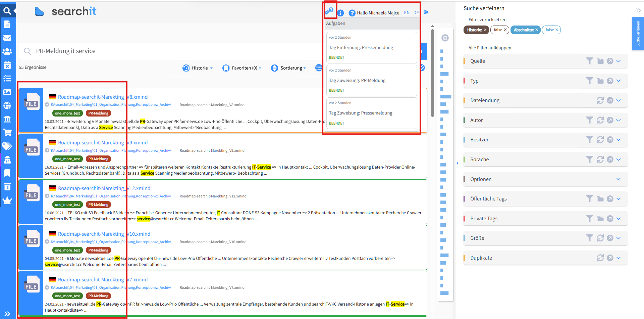
Task: Click the bookmark icon in left sidebar
Action: pyautogui.click(x=7, y=173)
